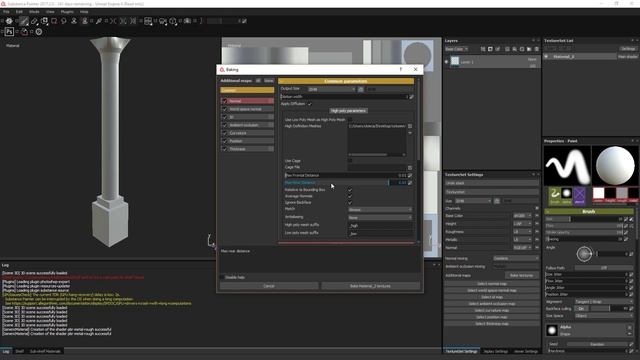The height and width of the screenshot is (360, 640).
Task: Toggle the Position map checkbox
Action: [x=224, y=141]
